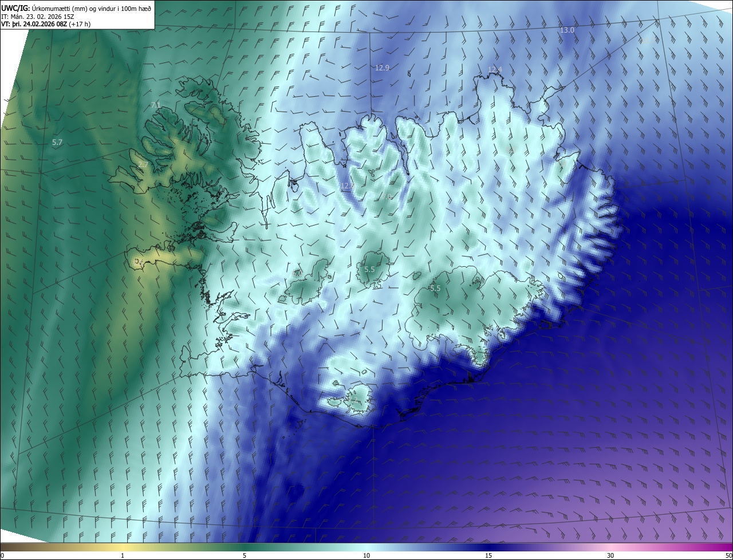Click the '12.9' value label on the map

tap(382, 68)
